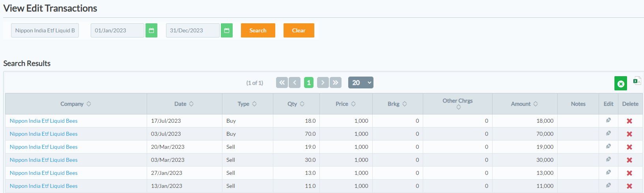
Task: Delete the 03/Mar/2023 Sell transaction
Action: coord(629,160)
